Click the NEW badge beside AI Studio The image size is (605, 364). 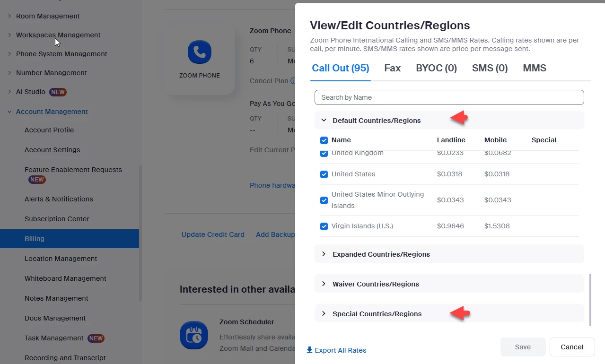pyautogui.click(x=58, y=92)
